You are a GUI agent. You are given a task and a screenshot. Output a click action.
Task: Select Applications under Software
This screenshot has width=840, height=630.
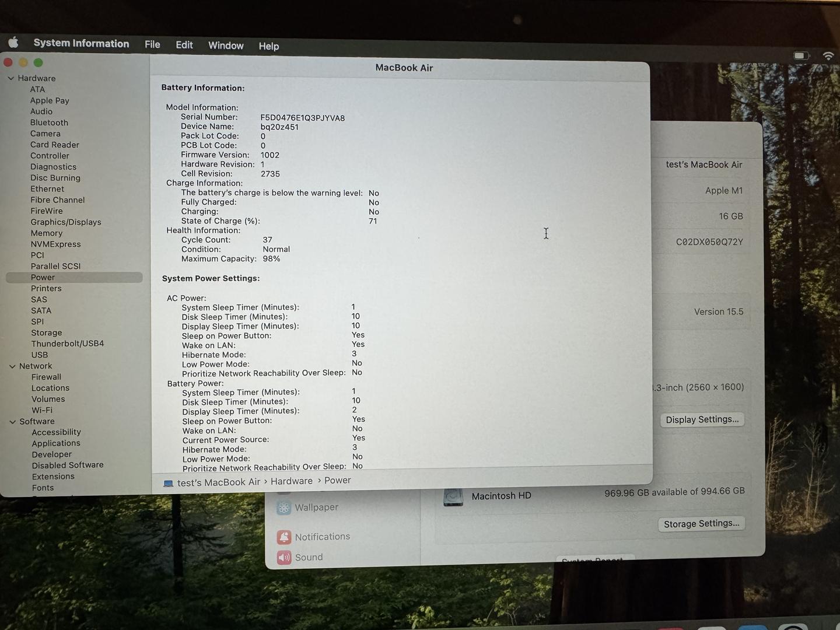coord(56,443)
